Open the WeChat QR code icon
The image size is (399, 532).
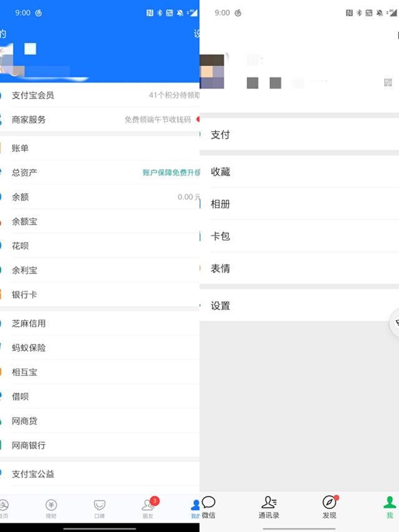click(x=388, y=82)
